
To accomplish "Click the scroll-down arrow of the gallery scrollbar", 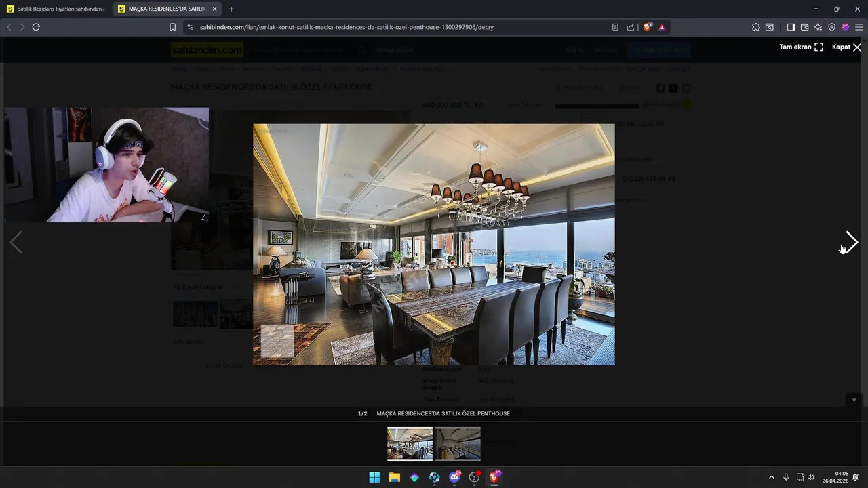I will [854, 400].
